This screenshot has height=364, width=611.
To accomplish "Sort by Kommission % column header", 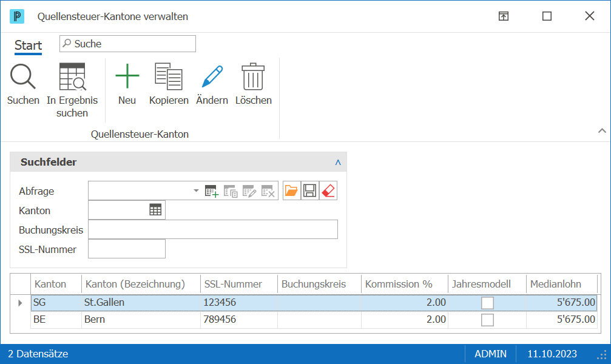I will coord(405,284).
